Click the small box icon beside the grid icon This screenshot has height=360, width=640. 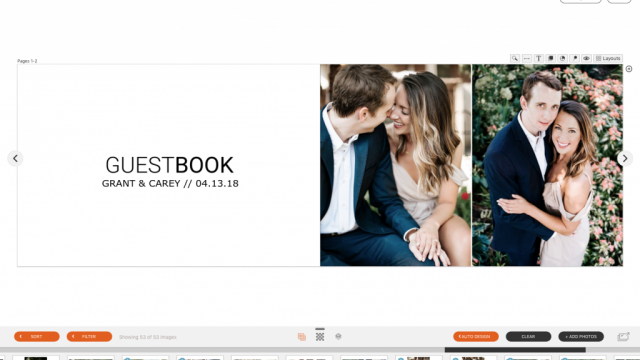point(338,336)
